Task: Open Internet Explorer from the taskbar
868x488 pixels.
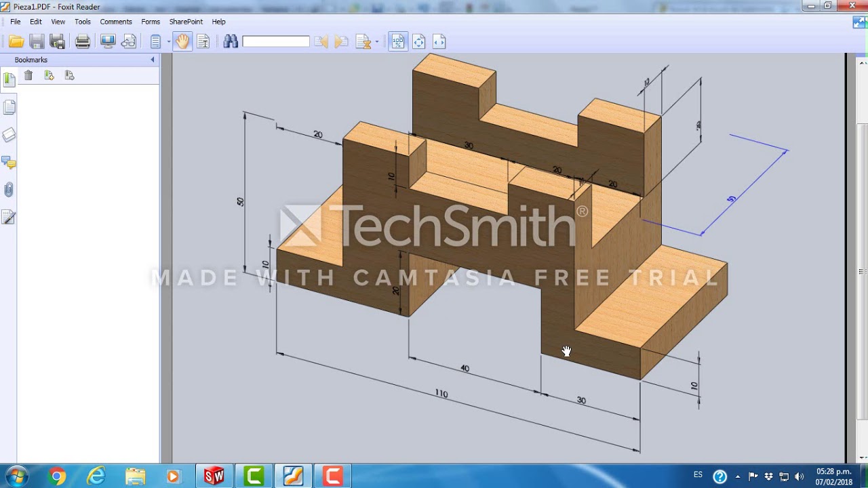Action: [x=96, y=476]
